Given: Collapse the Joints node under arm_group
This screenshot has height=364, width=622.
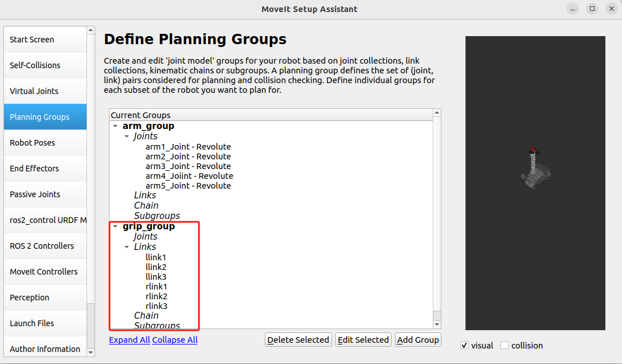Looking at the screenshot, I should pos(127,136).
